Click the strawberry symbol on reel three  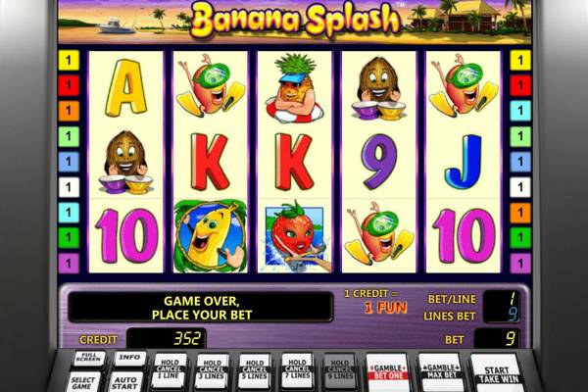tap(295, 236)
